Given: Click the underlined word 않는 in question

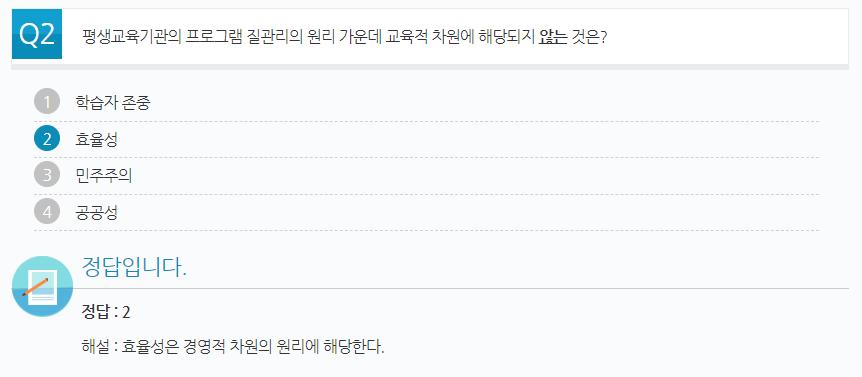Looking at the screenshot, I should [x=553, y=37].
